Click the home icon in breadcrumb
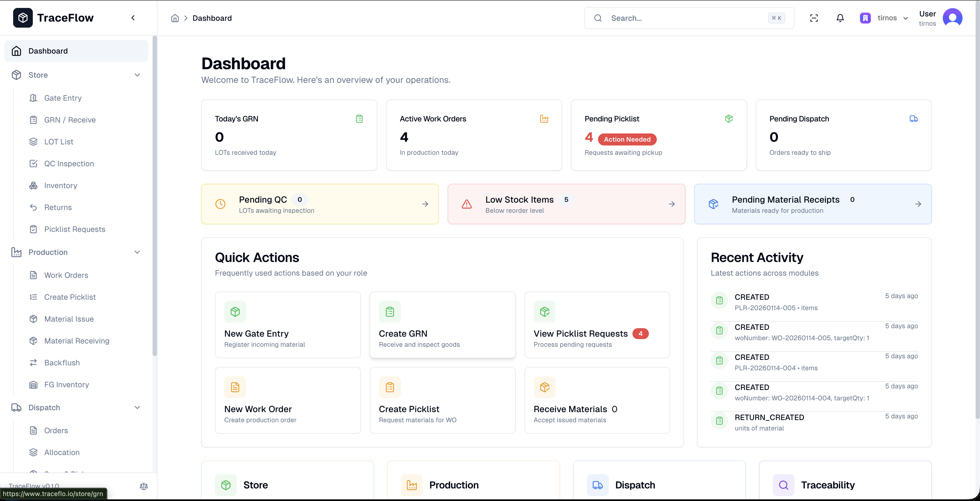Viewport: 980px width, 501px height. [175, 18]
